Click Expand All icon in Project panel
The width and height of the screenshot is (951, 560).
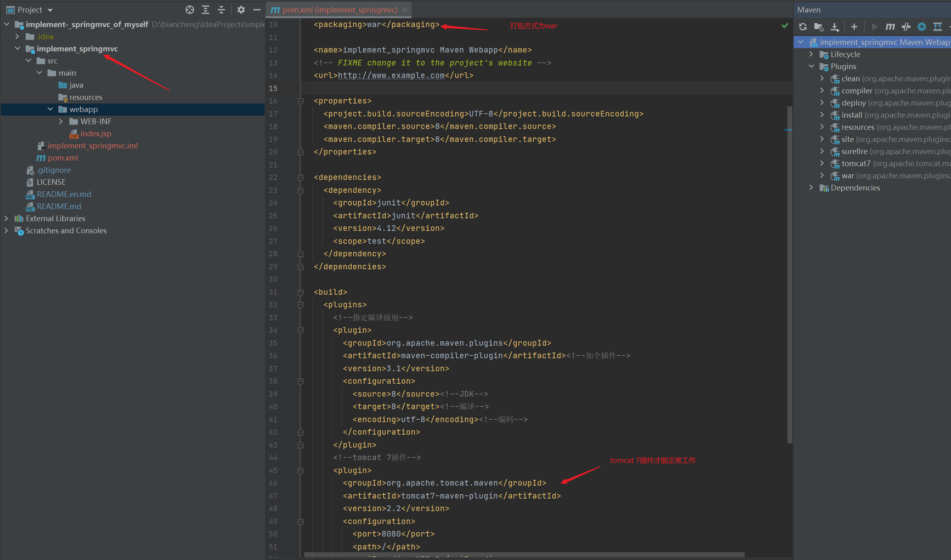[206, 10]
